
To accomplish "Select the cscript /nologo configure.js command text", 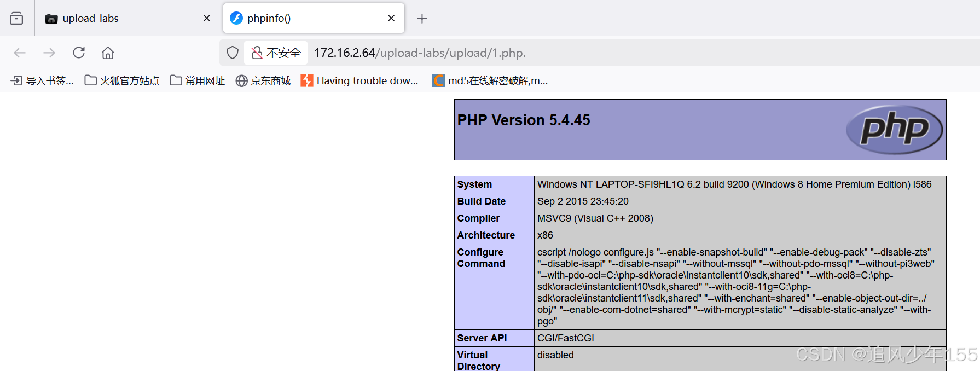I will [x=736, y=287].
